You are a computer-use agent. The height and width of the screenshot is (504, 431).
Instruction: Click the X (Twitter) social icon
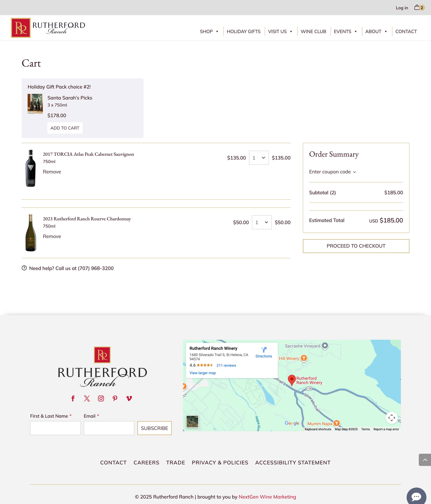(x=87, y=398)
